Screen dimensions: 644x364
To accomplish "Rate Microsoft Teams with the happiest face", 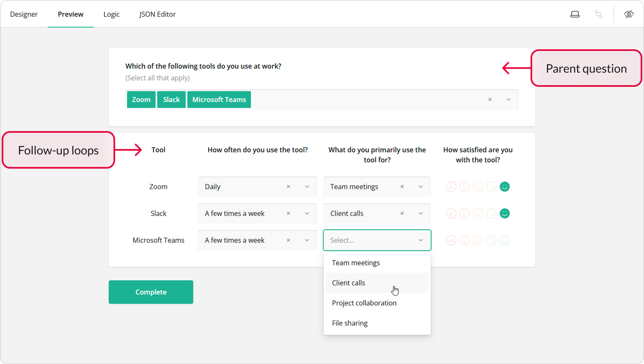I will pyautogui.click(x=505, y=240).
